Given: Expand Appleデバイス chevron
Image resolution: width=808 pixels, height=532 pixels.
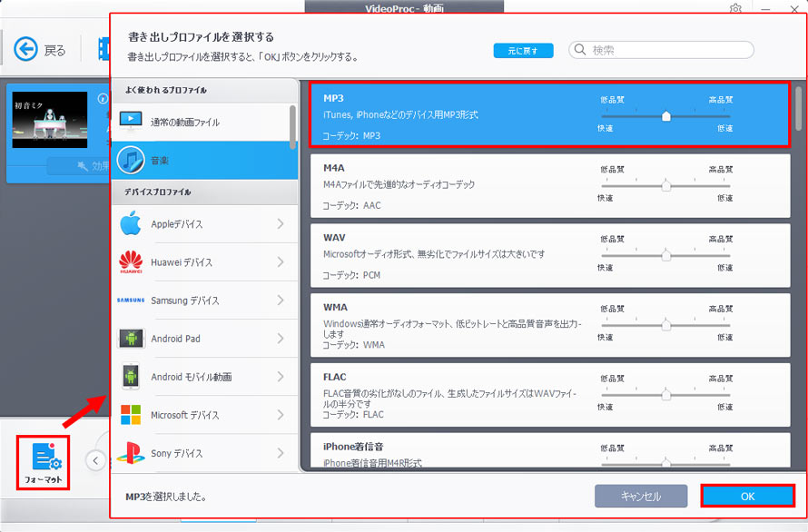Looking at the screenshot, I should pos(281,223).
